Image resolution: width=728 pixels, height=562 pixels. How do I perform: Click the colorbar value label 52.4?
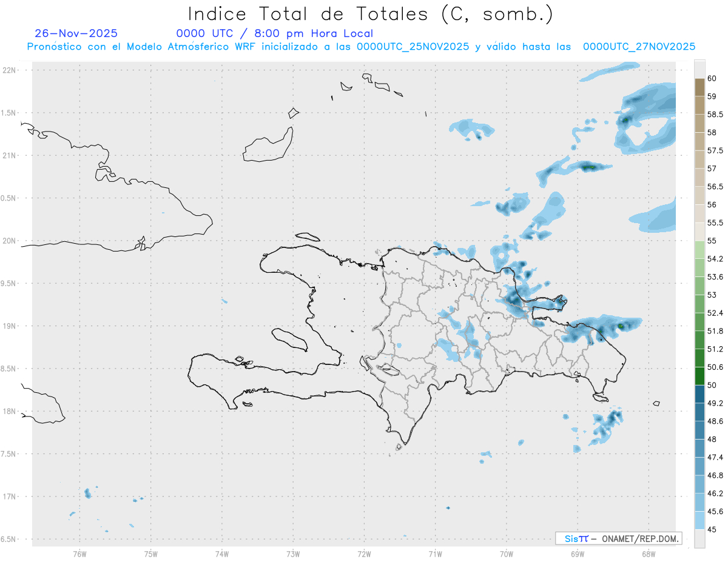[715, 313]
